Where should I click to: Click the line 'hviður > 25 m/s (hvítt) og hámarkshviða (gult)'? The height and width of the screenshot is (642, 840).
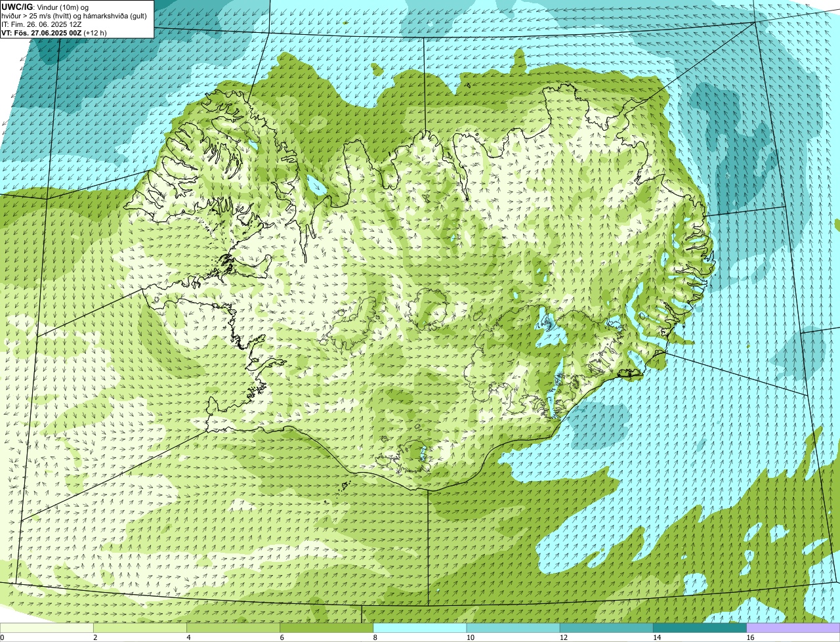pos(74,15)
